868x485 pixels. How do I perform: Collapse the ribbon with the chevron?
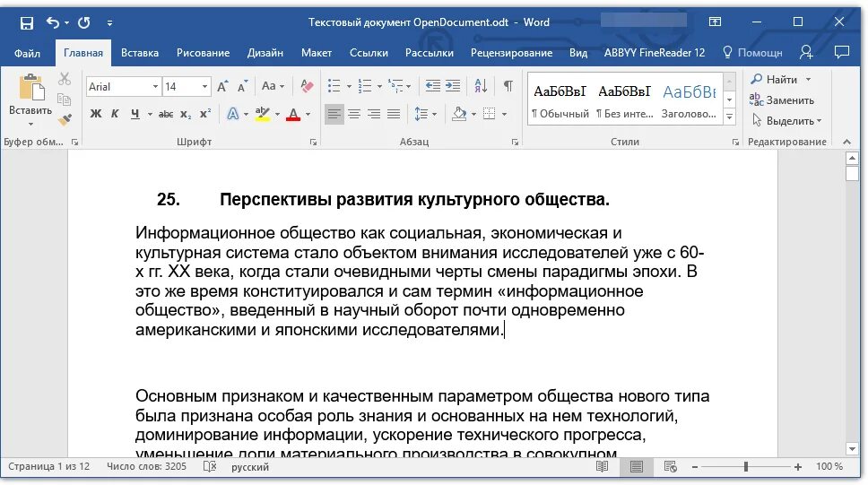coord(847,143)
